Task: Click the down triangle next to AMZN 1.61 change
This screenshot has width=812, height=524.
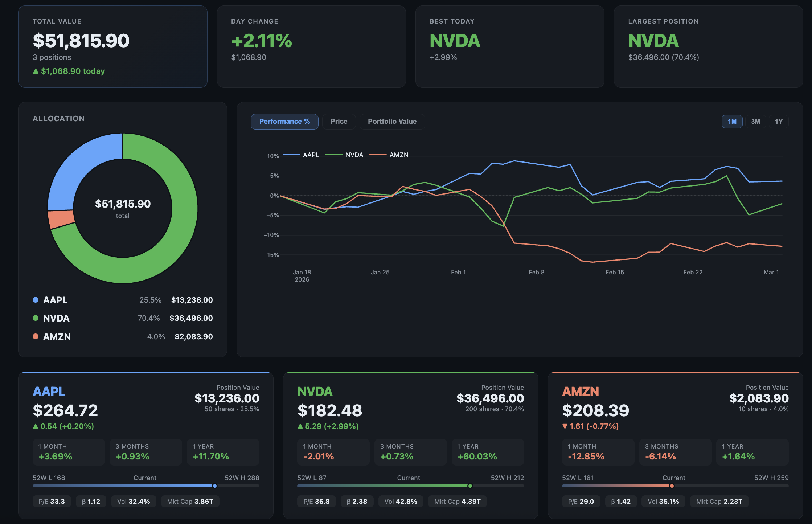Action: (565, 426)
